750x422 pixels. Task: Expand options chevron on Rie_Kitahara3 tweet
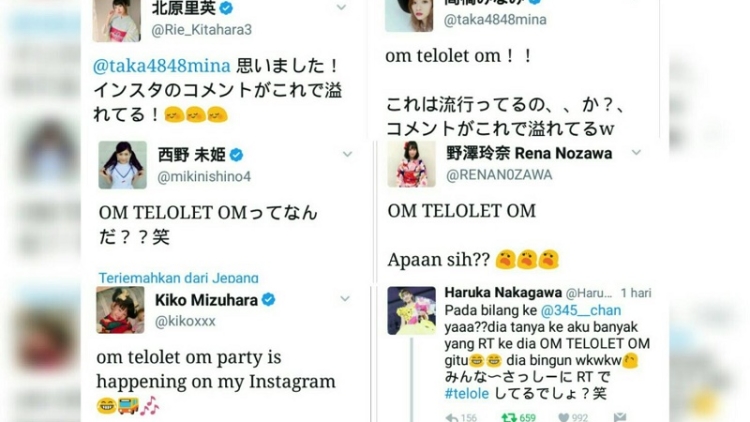[341, 7]
